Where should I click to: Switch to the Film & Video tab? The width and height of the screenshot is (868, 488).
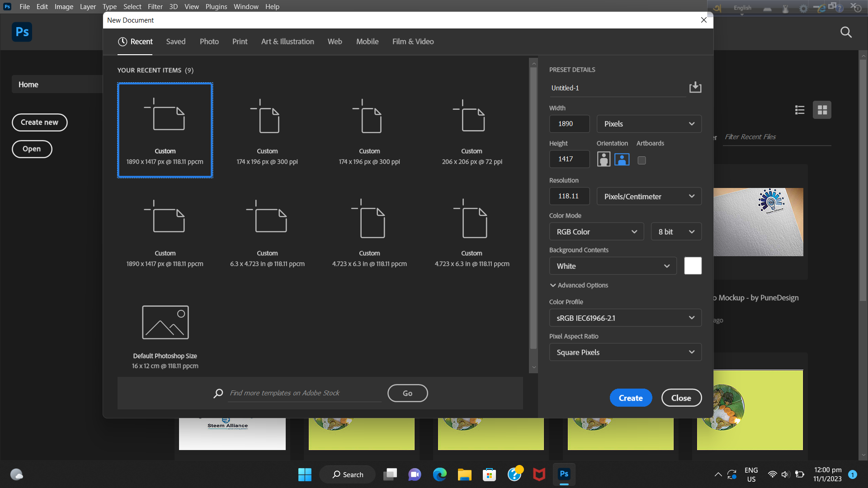412,42
